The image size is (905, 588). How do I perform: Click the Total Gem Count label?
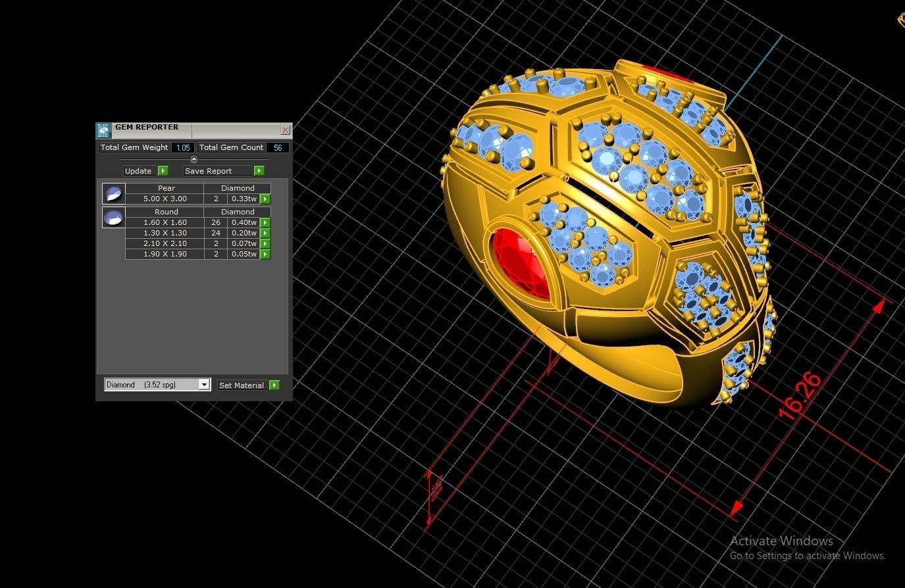pyautogui.click(x=231, y=147)
